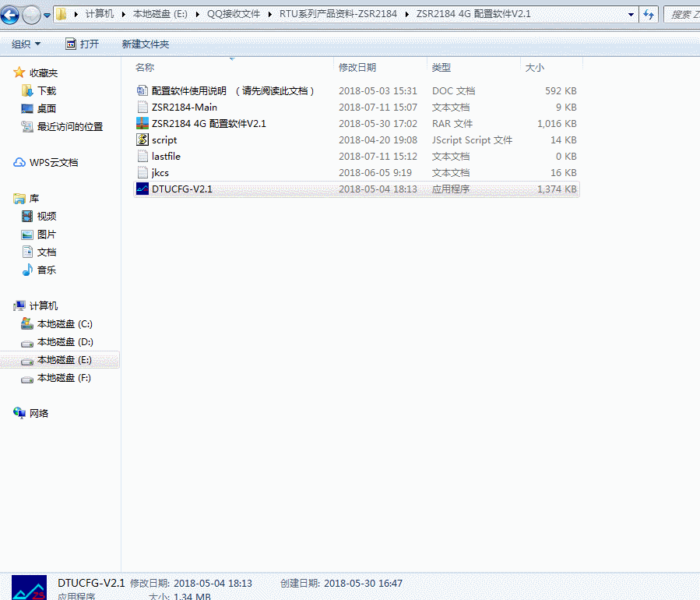The width and height of the screenshot is (700, 600).
Task: Open the recent pages dropdown arrow
Action: click(47, 15)
